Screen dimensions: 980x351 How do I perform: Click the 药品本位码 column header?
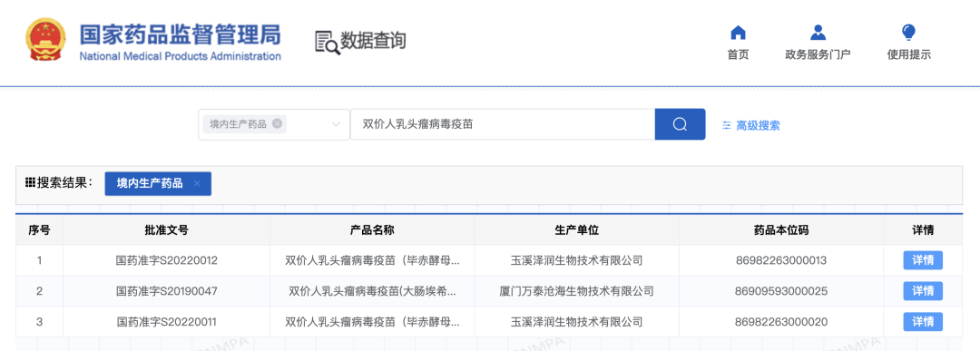(x=781, y=229)
